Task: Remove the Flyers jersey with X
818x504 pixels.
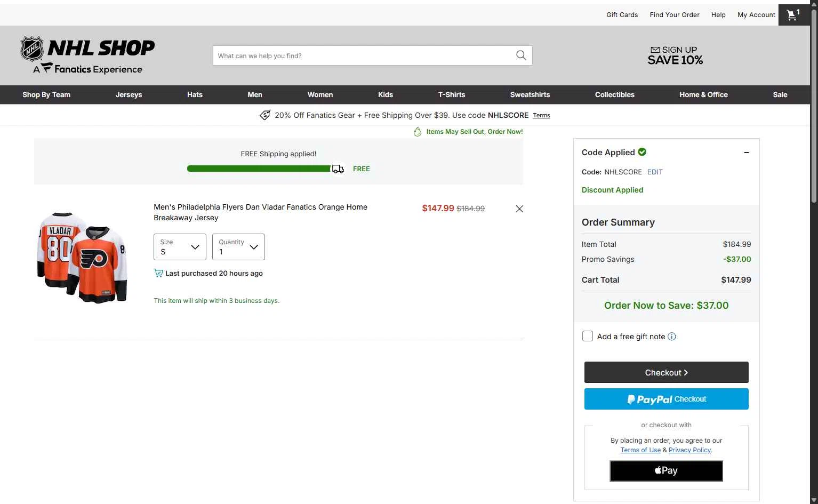Action: coord(519,209)
